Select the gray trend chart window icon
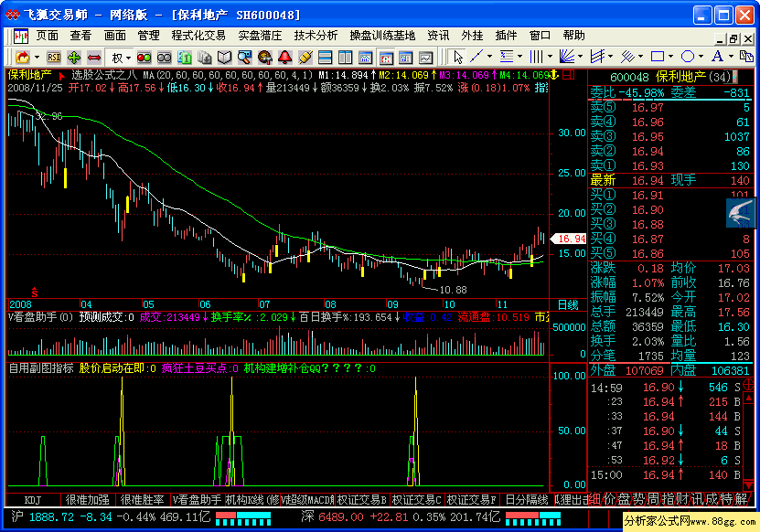The width and height of the screenshot is (760, 532). tap(425, 58)
